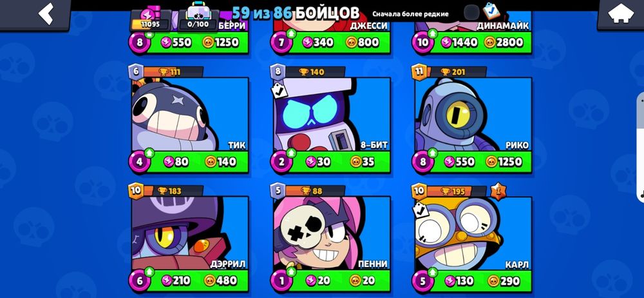This screenshot has height=298, width=644.
Task: Click the green upgrade arrow on Penny
Action: [291, 272]
